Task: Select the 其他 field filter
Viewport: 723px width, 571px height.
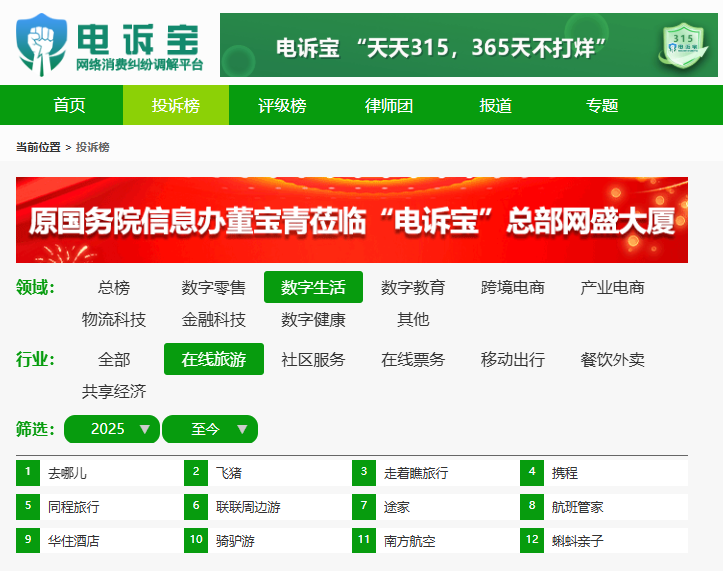Action: 413,319
